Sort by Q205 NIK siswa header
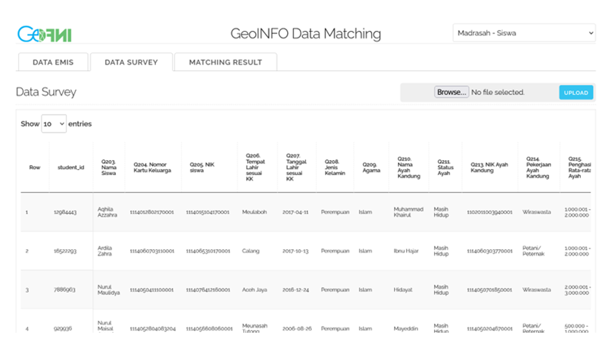This screenshot has width=608, height=364. [x=210, y=167]
